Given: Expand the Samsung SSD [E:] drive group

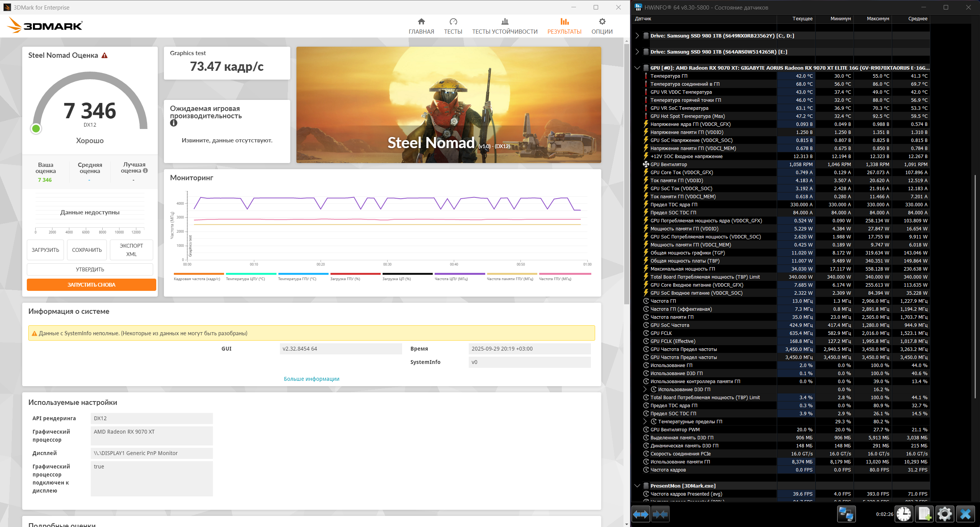Looking at the screenshot, I should 637,52.
